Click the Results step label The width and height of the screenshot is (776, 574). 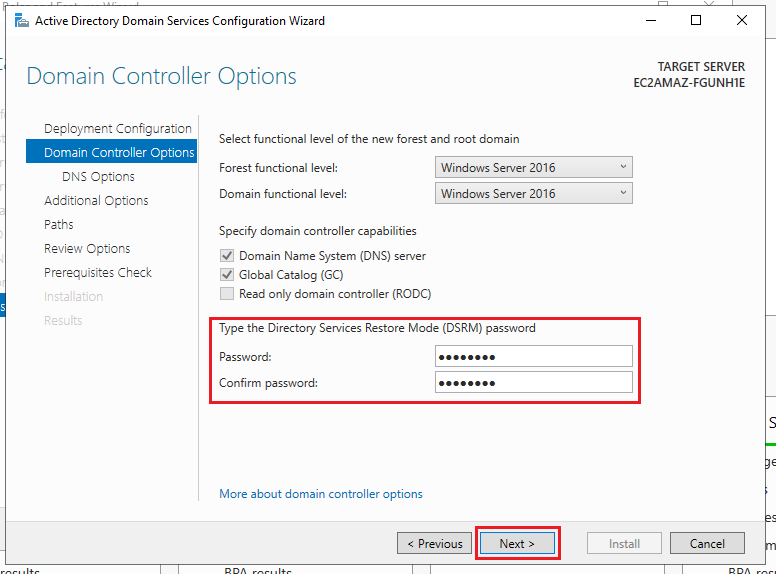click(x=63, y=321)
